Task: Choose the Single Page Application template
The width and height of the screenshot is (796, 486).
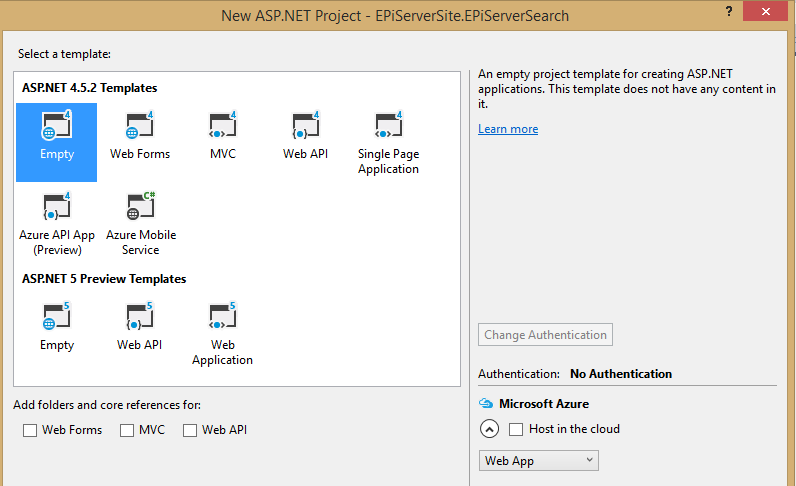Action: tap(388, 143)
